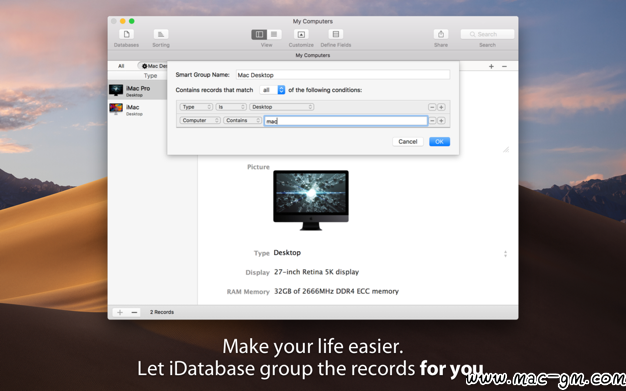Switch to list view mode icon
This screenshot has height=391, width=626.
click(x=274, y=34)
